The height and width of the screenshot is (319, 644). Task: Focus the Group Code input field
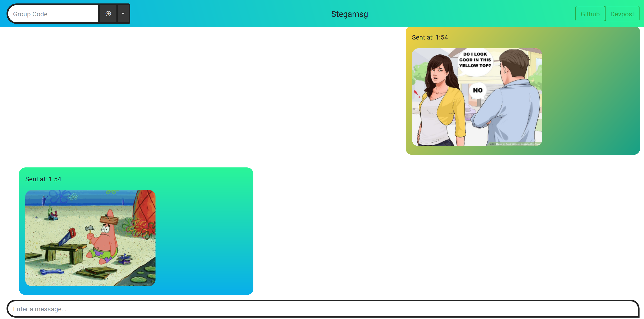pyautogui.click(x=54, y=14)
